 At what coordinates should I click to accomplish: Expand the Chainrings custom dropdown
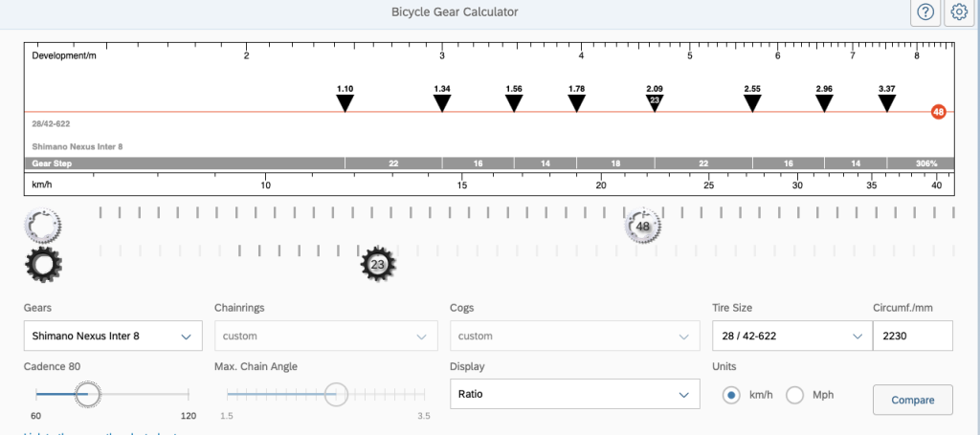325,337
